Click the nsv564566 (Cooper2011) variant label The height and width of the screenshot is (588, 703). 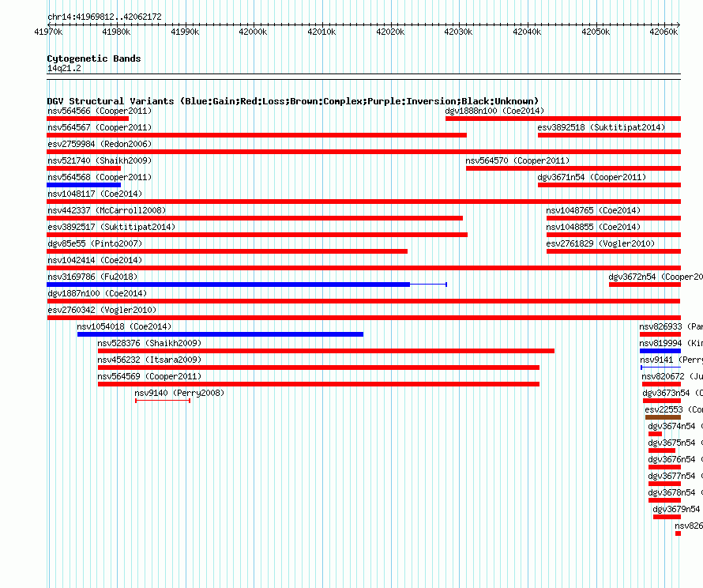[x=100, y=111]
